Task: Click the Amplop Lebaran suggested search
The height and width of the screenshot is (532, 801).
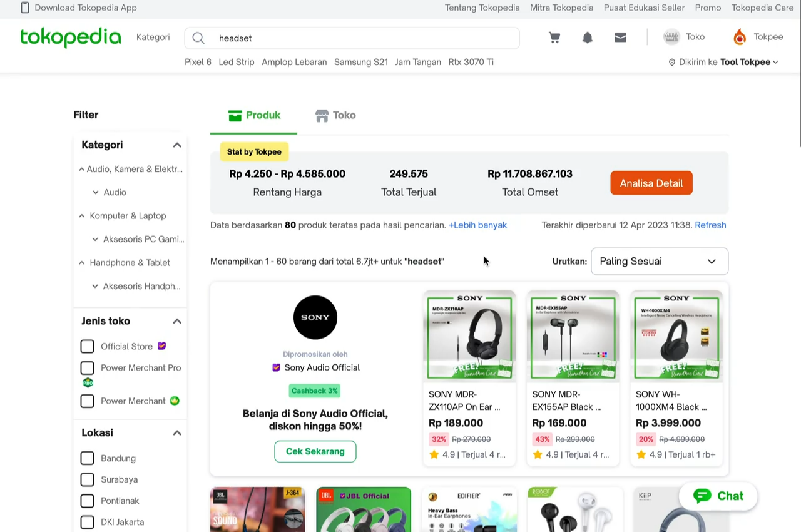Action: pos(294,62)
